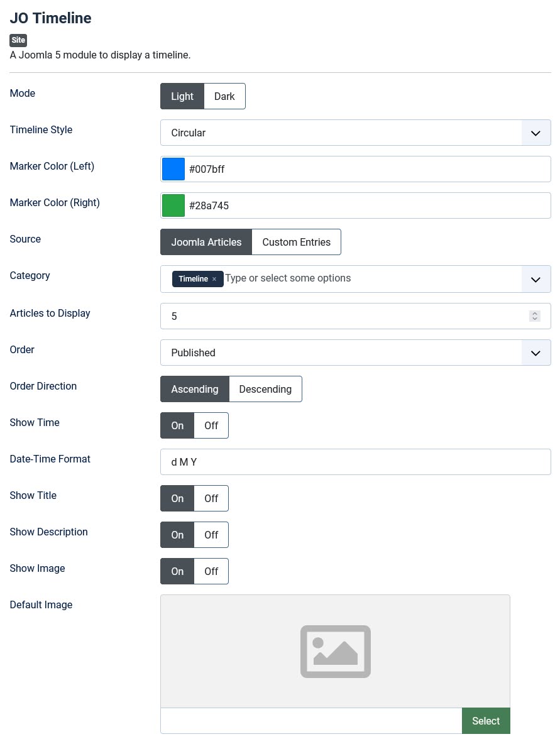This screenshot has height=744, width=560.
Task: Click the default image placeholder icon
Action: tap(335, 651)
